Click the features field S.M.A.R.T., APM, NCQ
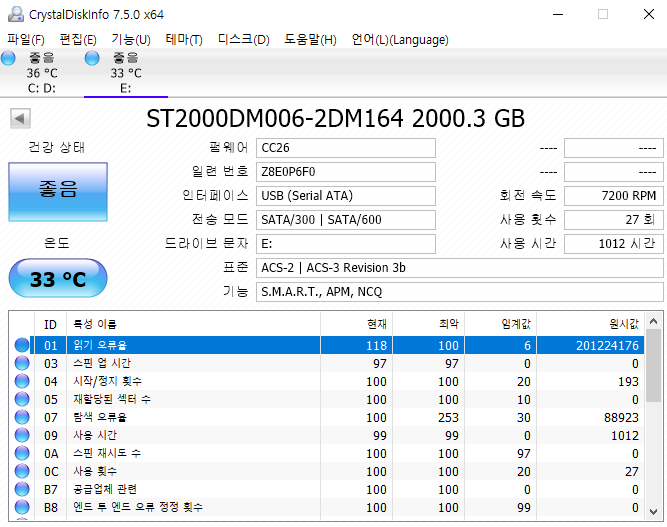This screenshot has width=667, height=527. [x=460, y=292]
